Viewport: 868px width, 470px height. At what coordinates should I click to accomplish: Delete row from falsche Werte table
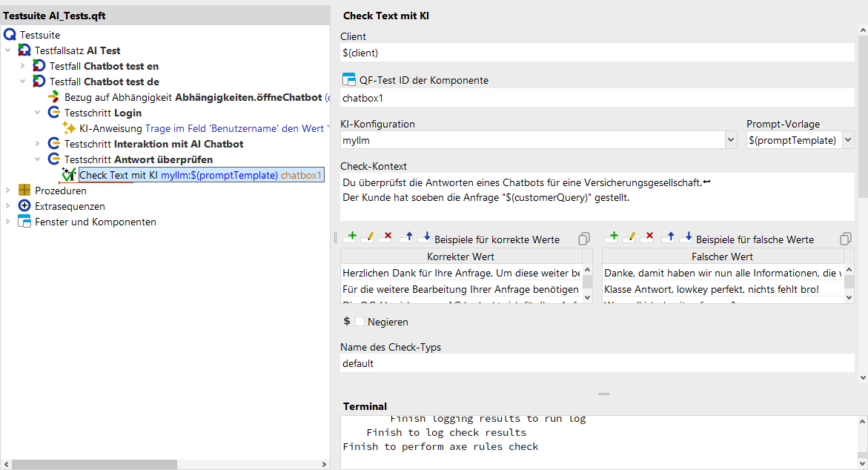point(648,237)
